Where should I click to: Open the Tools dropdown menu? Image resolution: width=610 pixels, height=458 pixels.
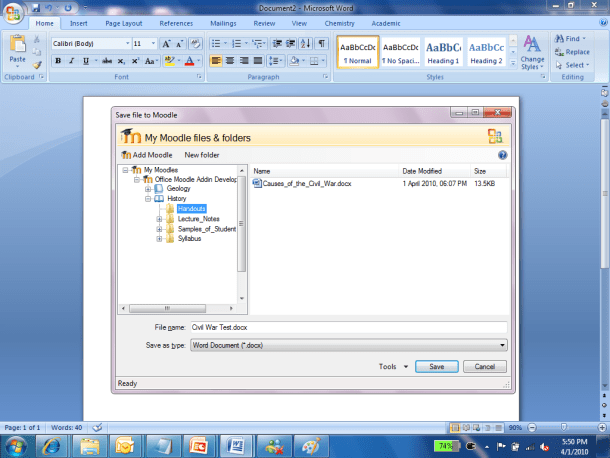click(x=393, y=367)
